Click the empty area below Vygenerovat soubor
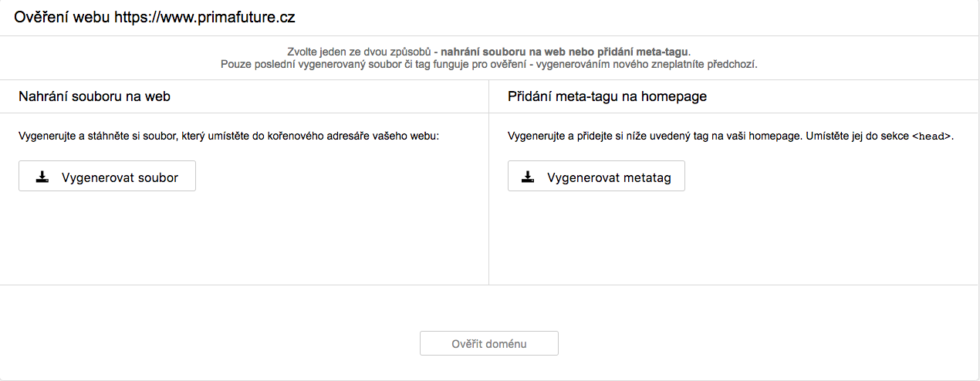 pos(244,238)
